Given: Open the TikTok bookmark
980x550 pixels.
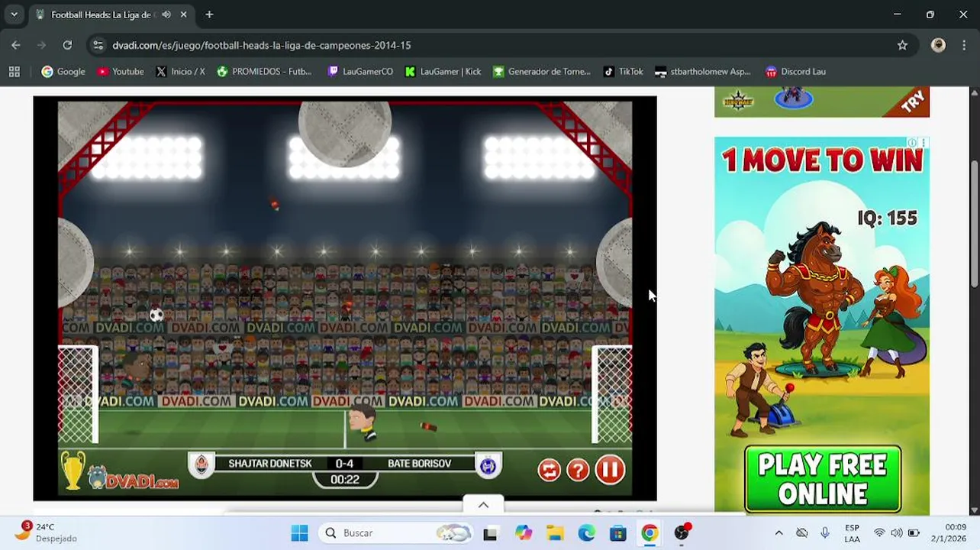Looking at the screenshot, I should click(623, 71).
